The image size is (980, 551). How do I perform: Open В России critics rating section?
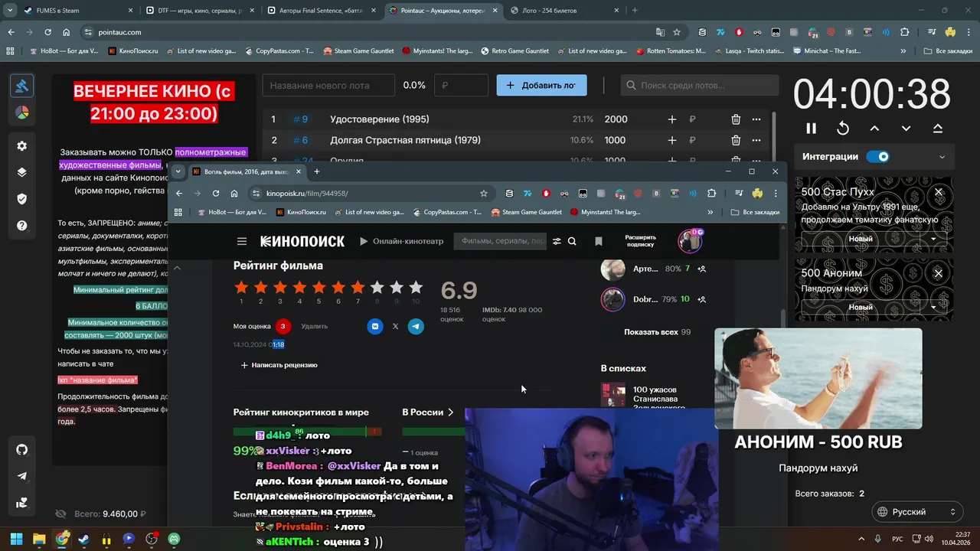click(x=428, y=412)
